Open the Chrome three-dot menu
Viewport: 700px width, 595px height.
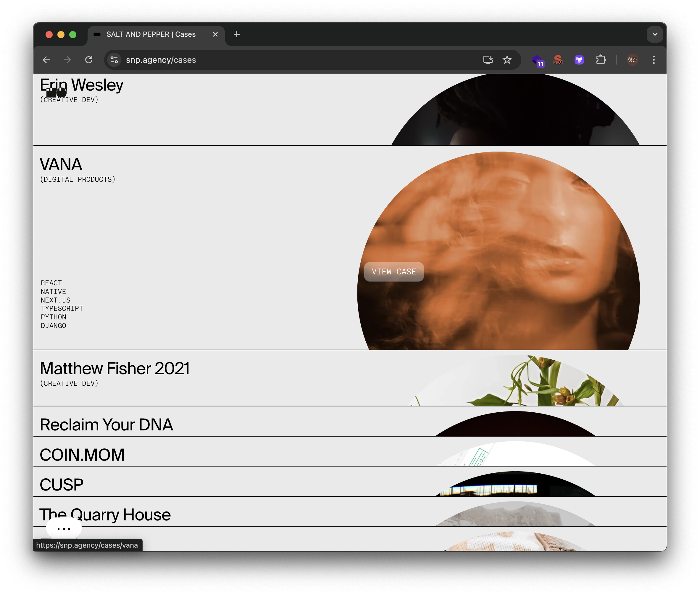point(654,60)
